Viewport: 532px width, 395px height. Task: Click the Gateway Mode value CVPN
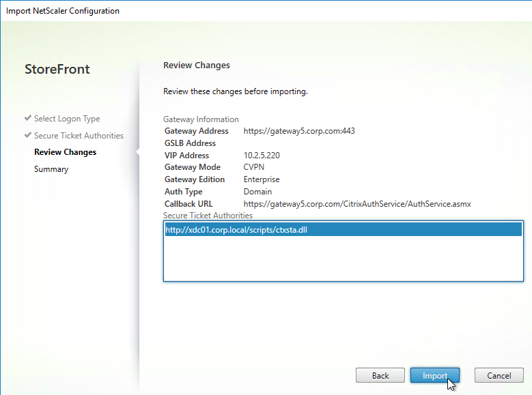click(x=254, y=167)
